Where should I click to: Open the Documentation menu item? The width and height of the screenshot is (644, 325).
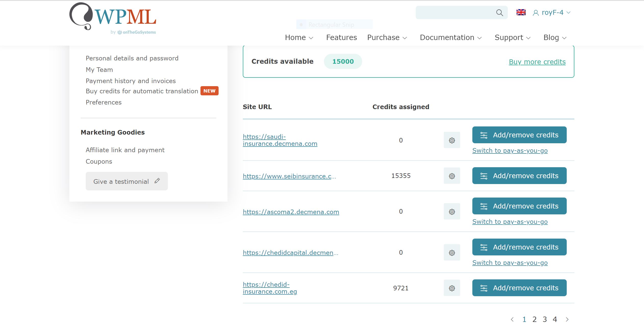tap(447, 37)
